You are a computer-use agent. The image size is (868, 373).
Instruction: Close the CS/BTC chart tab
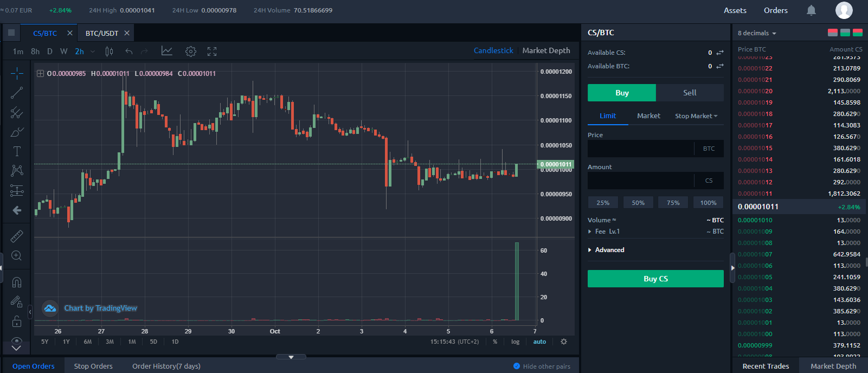70,33
